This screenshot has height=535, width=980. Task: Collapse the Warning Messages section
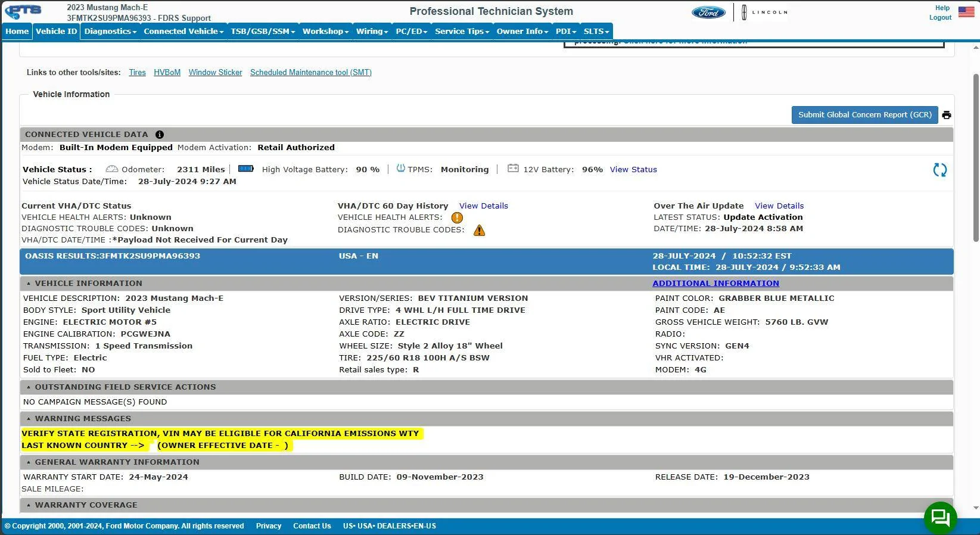[28, 419]
